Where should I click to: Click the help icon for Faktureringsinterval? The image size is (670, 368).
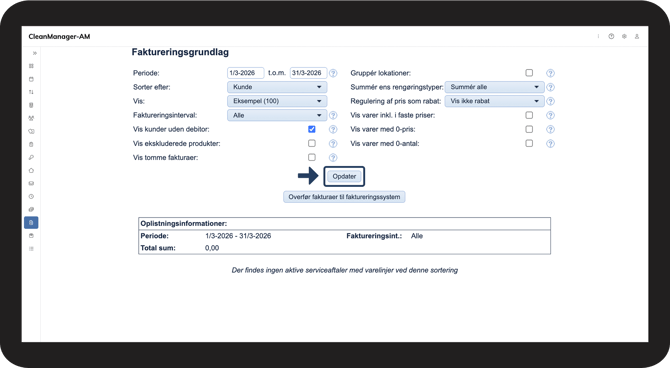click(333, 115)
